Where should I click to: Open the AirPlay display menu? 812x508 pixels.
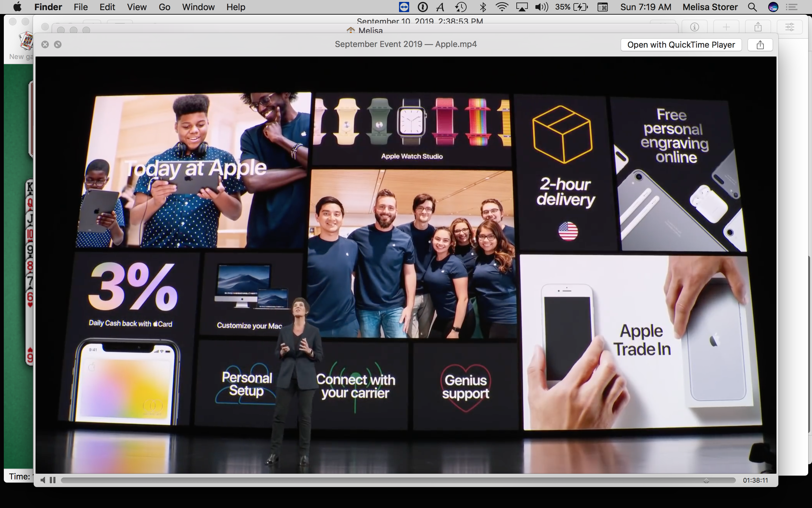[x=522, y=7]
